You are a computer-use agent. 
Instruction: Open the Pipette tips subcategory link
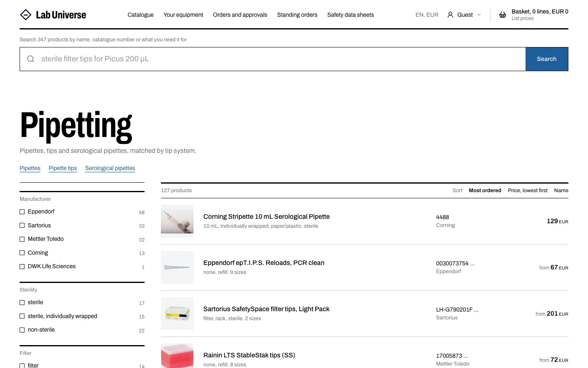62,168
